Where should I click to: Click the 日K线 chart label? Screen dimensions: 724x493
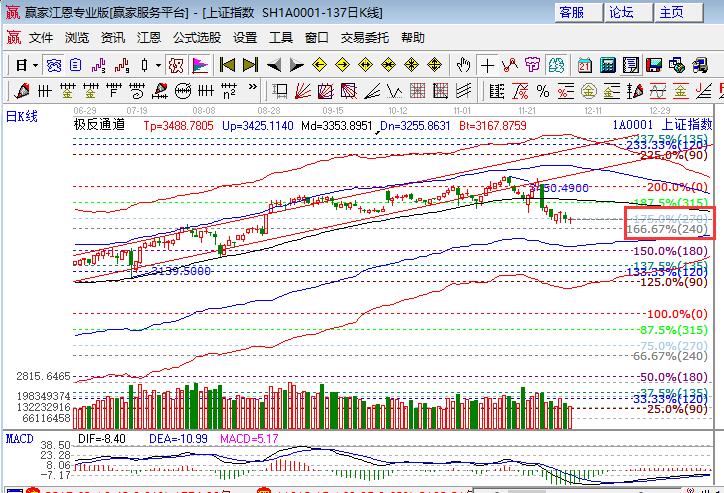pyautogui.click(x=22, y=117)
